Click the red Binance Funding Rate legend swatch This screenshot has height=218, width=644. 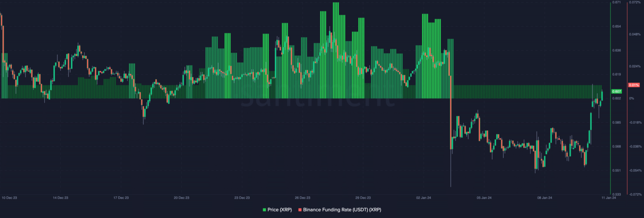click(299, 210)
